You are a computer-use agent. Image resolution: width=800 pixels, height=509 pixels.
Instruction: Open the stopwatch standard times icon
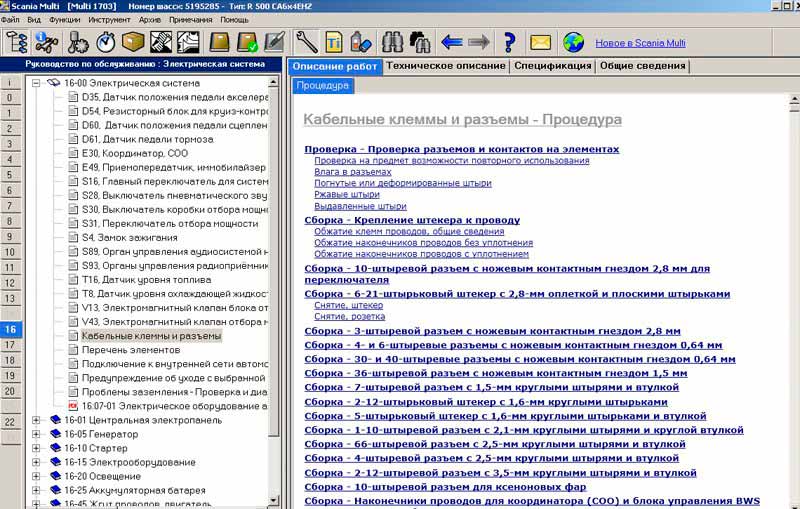pyautogui.click(x=106, y=42)
